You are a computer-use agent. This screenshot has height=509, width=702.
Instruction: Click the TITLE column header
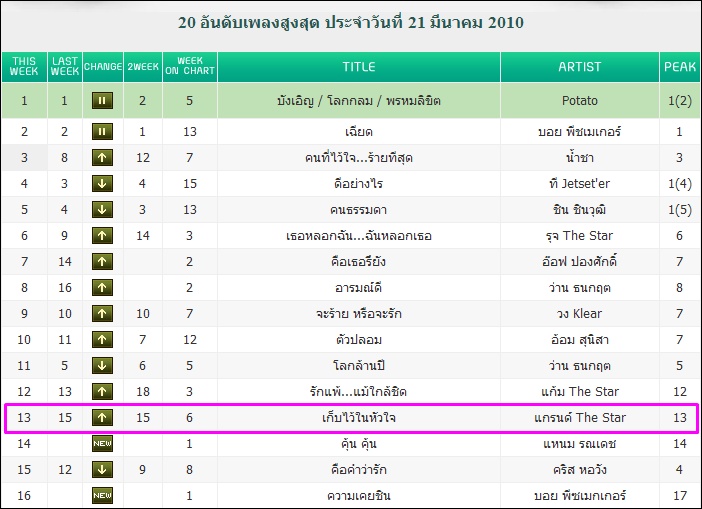coord(359,67)
